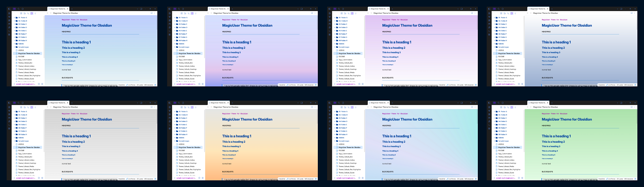Navigate forward arrow in lavender-background window
This screenshot has height=187, width=644.
pyautogui.click(x=211, y=13)
